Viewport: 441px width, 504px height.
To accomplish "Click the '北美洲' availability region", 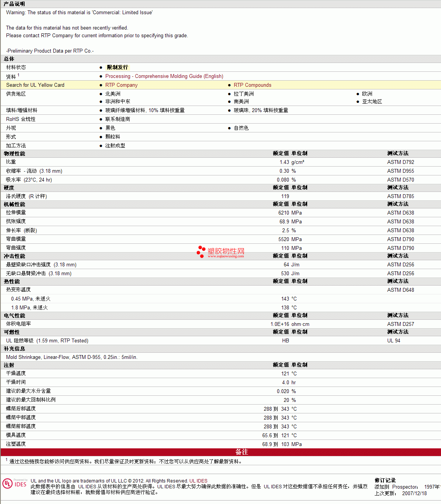I will click(113, 94).
